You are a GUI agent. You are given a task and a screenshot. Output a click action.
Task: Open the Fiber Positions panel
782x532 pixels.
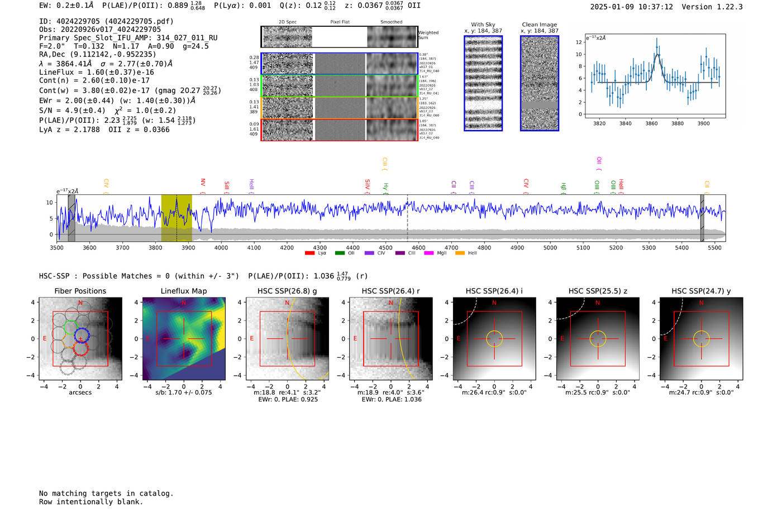(80, 338)
